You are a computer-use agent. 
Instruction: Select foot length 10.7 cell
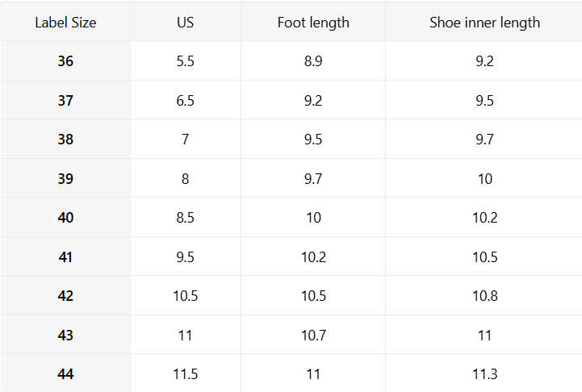pyautogui.click(x=313, y=336)
